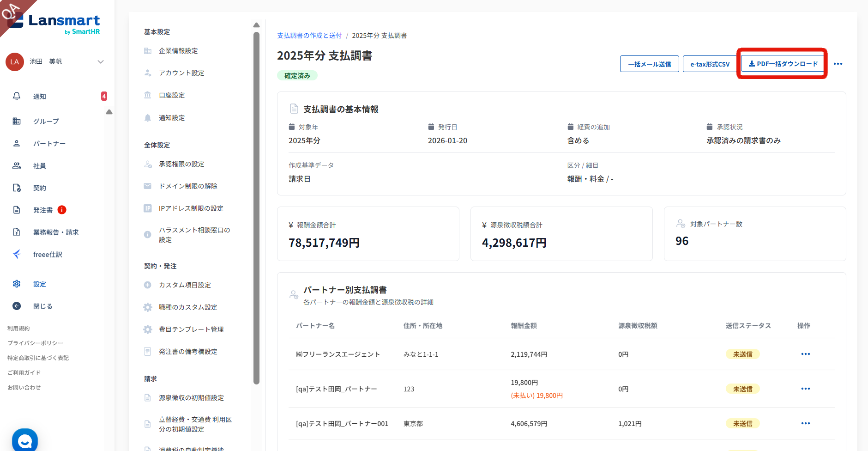Select 承認権限の設定 menu item
Image resolution: width=868 pixels, height=451 pixels.
pyautogui.click(x=181, y=164)
